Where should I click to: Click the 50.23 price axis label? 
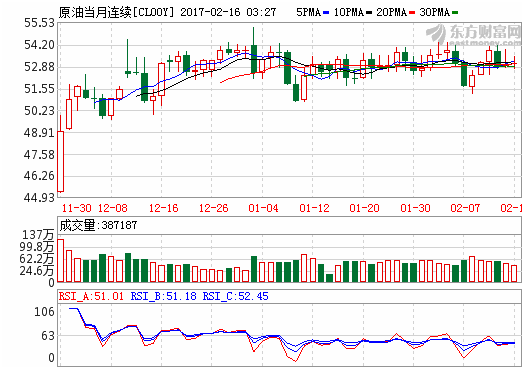coord(39,111)
